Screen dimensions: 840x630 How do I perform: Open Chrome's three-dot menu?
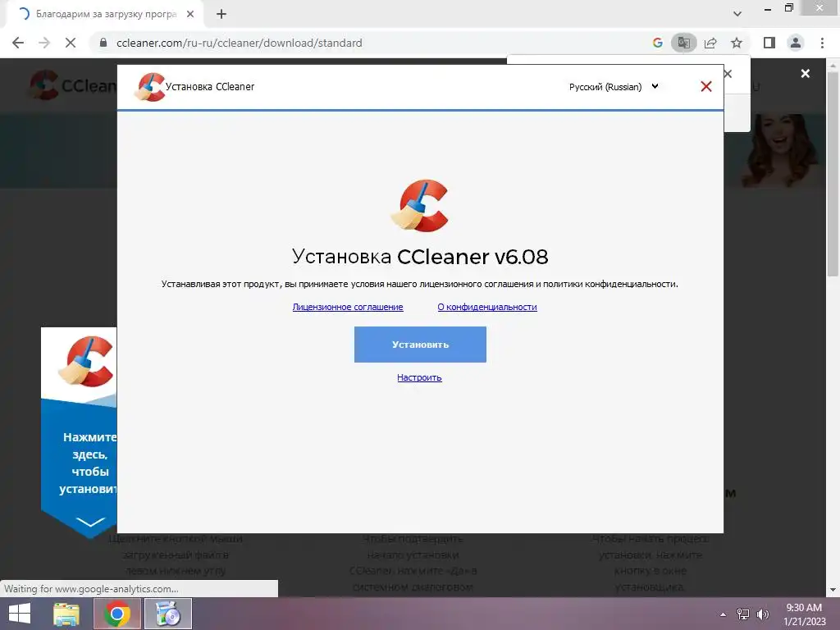click(x=822, y=43)
